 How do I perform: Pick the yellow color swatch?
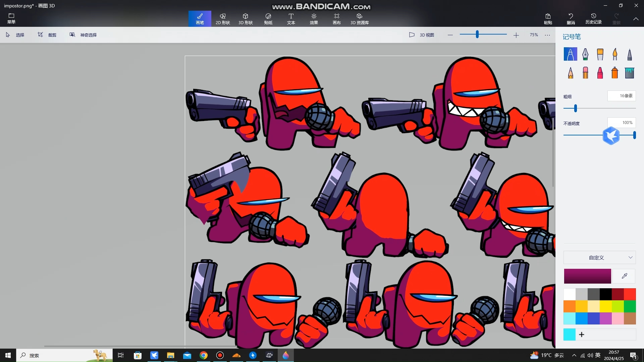(606, 306)
